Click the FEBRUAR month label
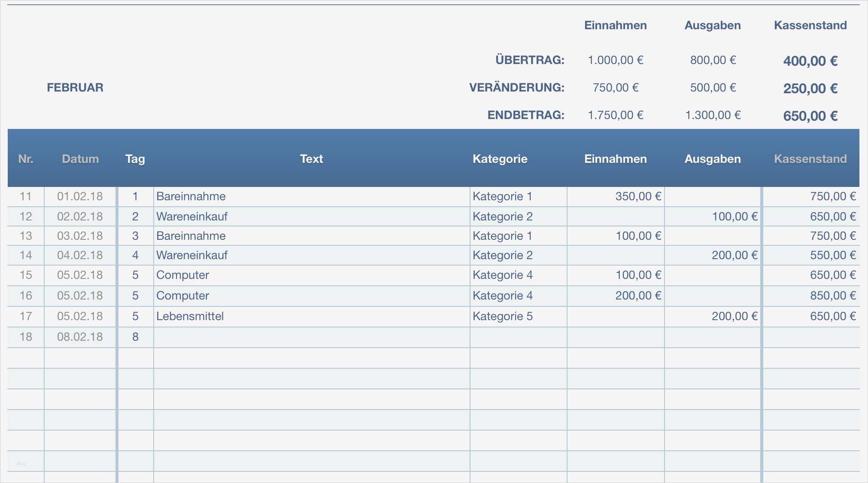868x483 pixels. click(x=75, y=88)
